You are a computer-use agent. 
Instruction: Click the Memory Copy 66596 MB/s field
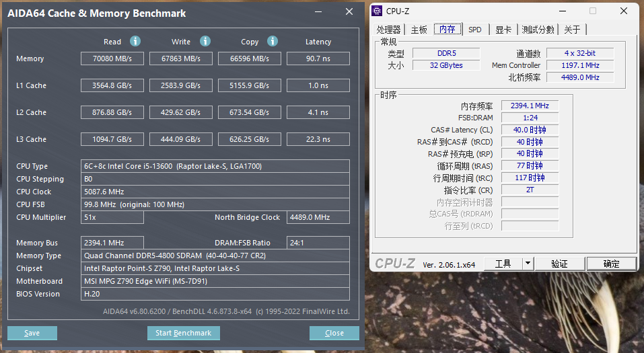click(x=249, y=58)
